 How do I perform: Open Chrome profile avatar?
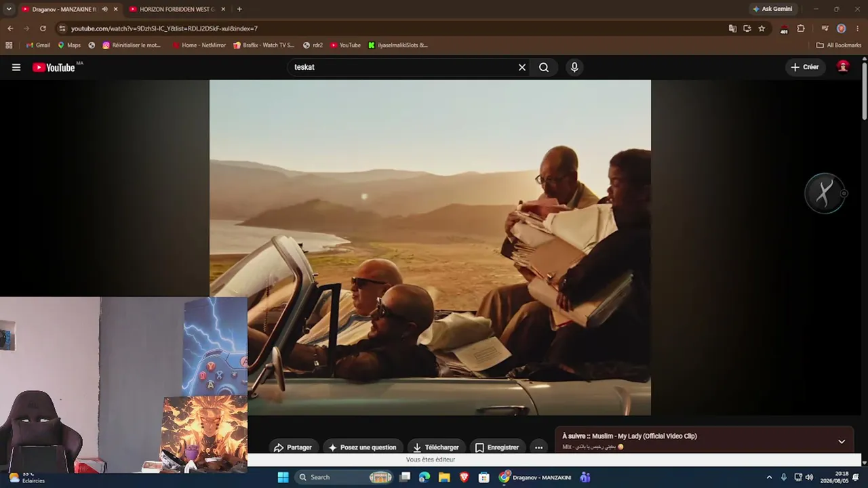pos(841,28)
